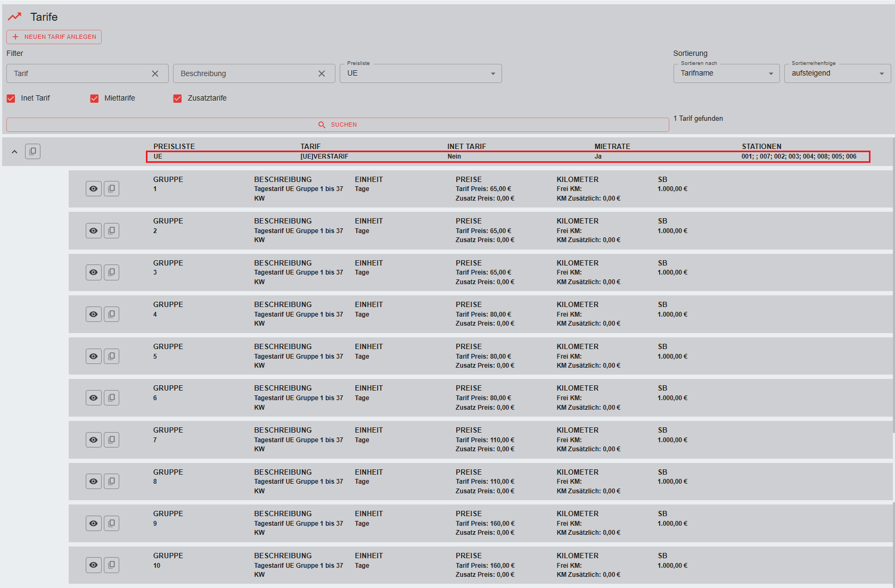
Task: View details of Gruppe 6 row
Action: point(94,398)
